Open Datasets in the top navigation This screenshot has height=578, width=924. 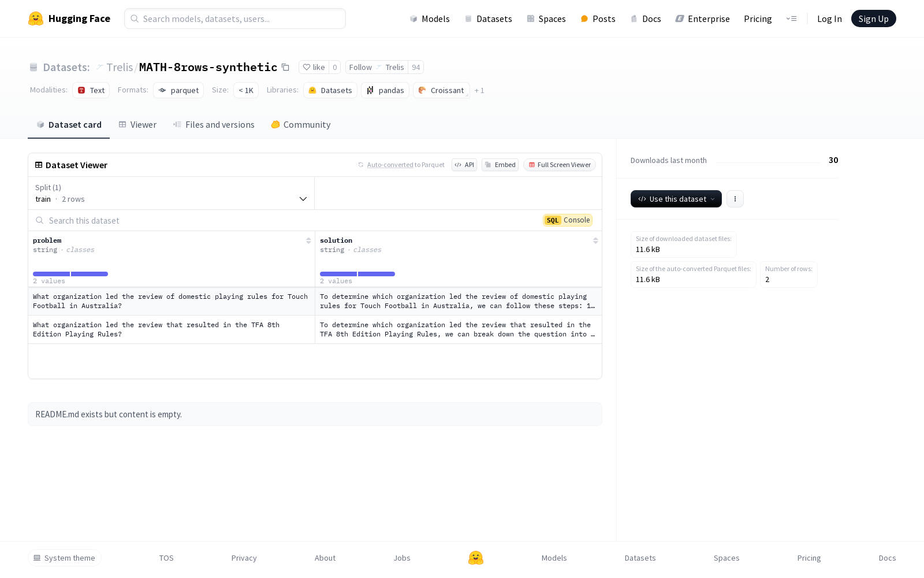(489, 18)
